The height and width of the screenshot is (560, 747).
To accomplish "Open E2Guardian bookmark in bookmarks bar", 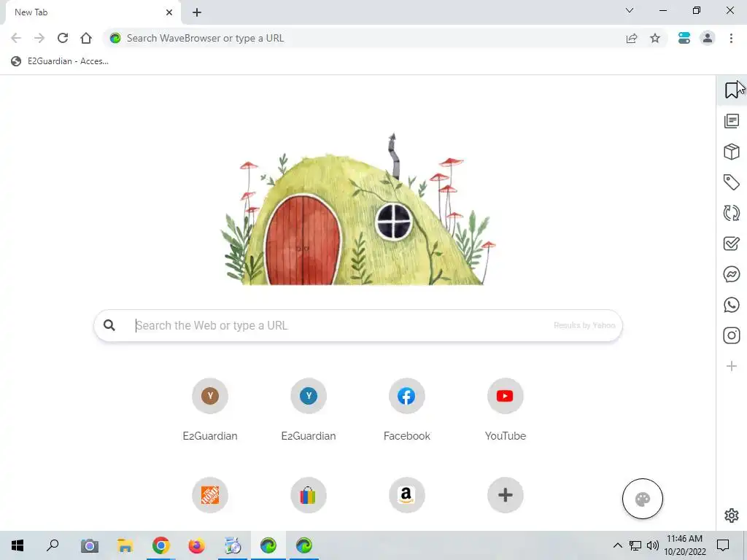I will (x=60, y=61).
